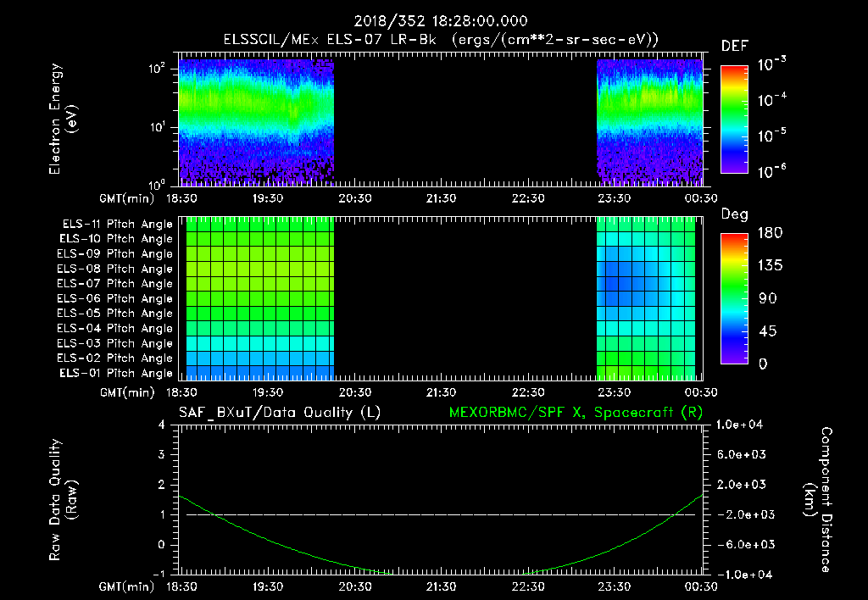Image resolution: width=868 pixels, height=600 pixels.
Task: Click the 2.0e+03 right axis value
Action: 741,485
